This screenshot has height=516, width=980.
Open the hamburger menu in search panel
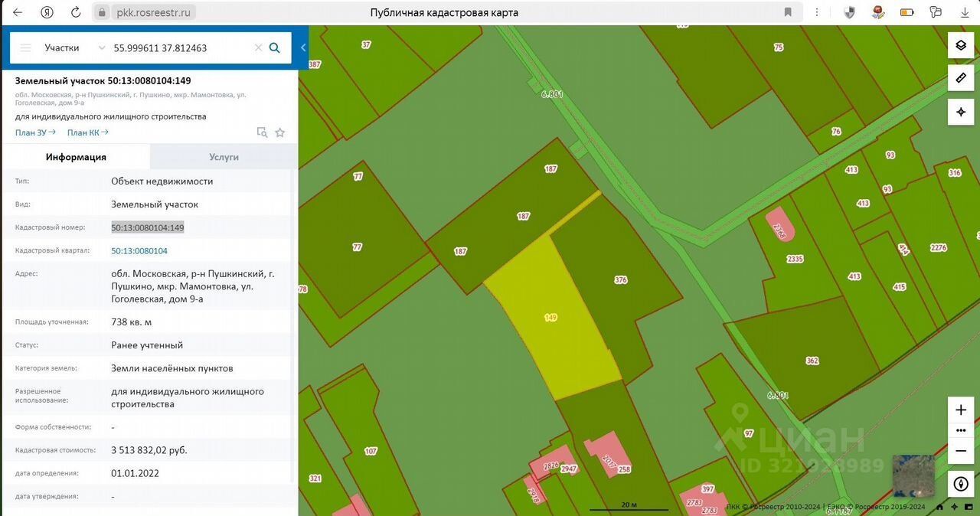[25, 47]
